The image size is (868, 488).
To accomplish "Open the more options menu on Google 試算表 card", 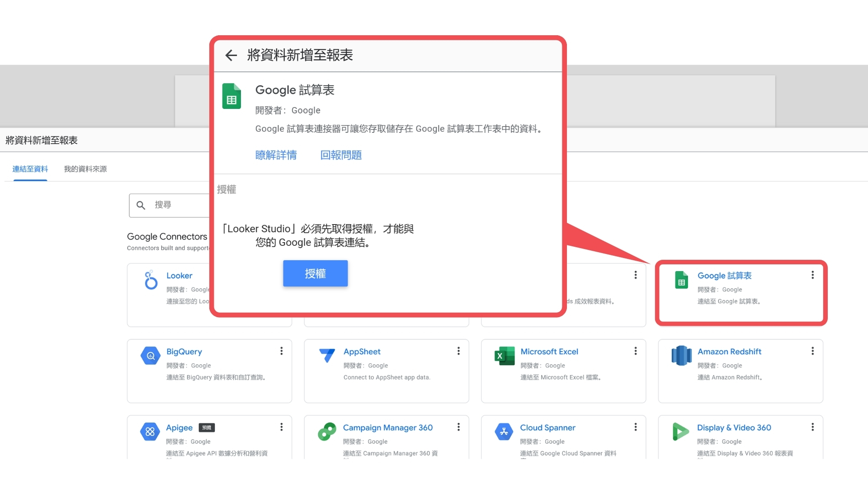I will click(x=812, y=275).
